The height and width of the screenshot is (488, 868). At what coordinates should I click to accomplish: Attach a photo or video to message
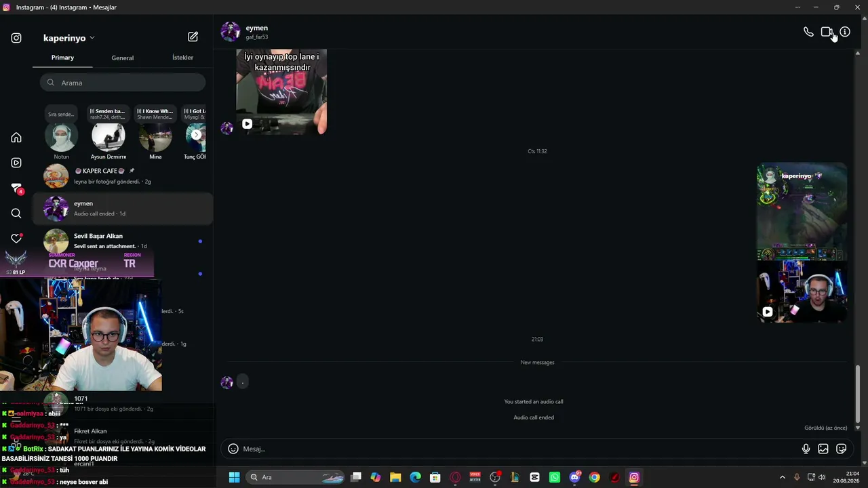tap(823, 449)
